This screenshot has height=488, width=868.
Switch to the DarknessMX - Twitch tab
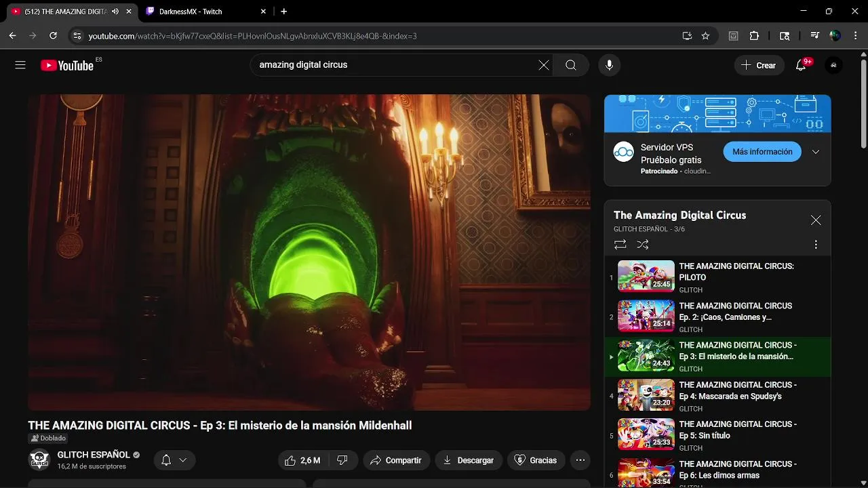coord(205,12)
